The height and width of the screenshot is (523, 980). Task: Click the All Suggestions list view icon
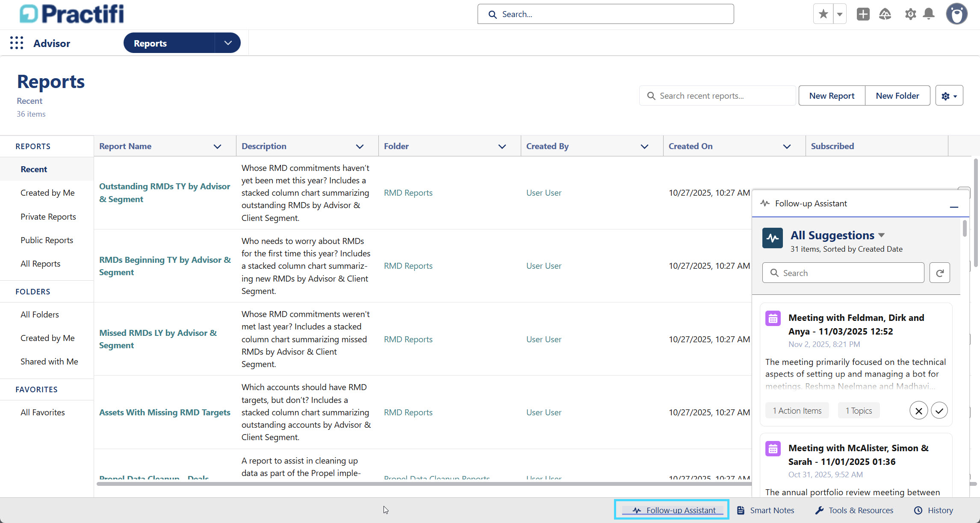coord(772,238)
